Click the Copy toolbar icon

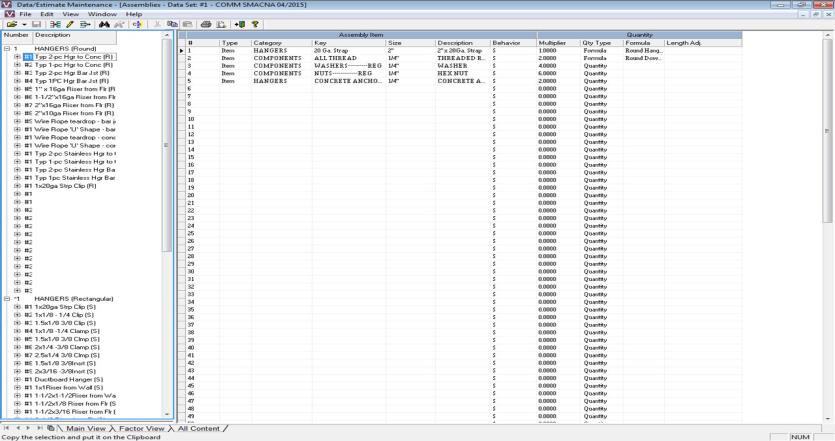tap(172, 24)
